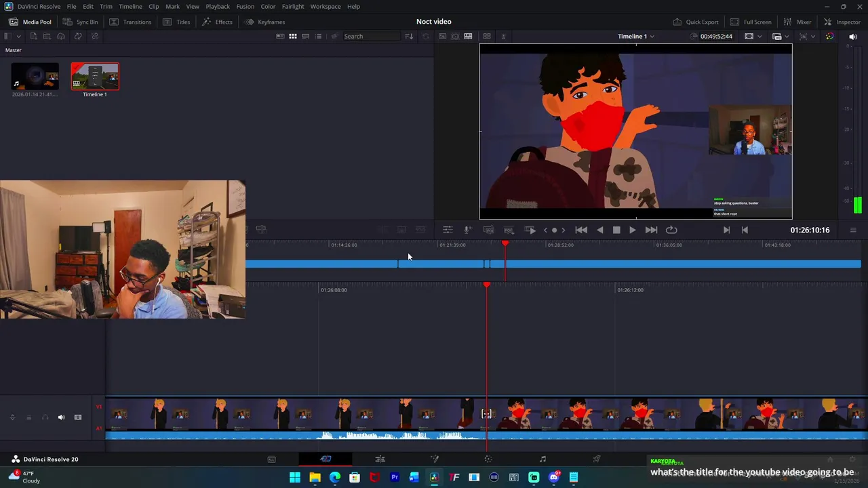Open the timeline options menu icon
The image size is (868, 488).
point(853,230)
